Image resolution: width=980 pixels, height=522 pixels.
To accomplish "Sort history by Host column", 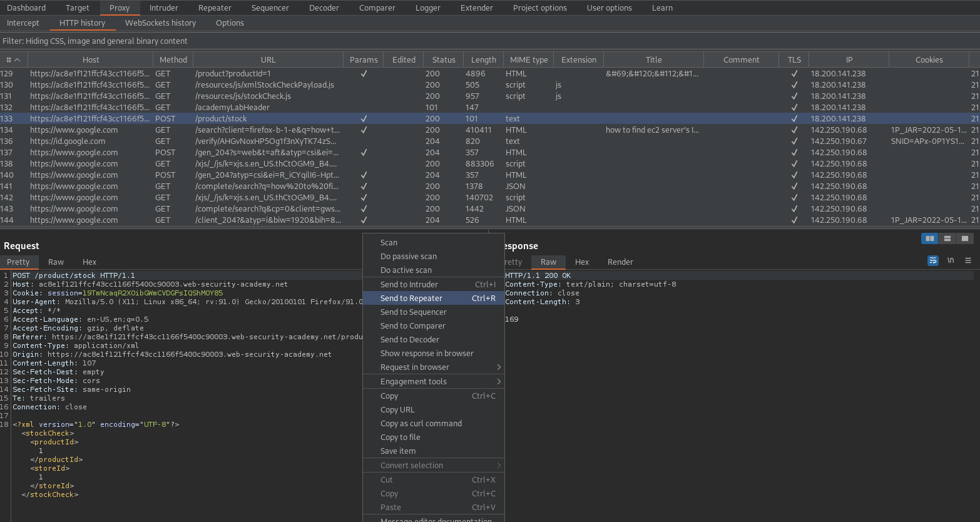I will pyautogui.click(x=91, y=59).
